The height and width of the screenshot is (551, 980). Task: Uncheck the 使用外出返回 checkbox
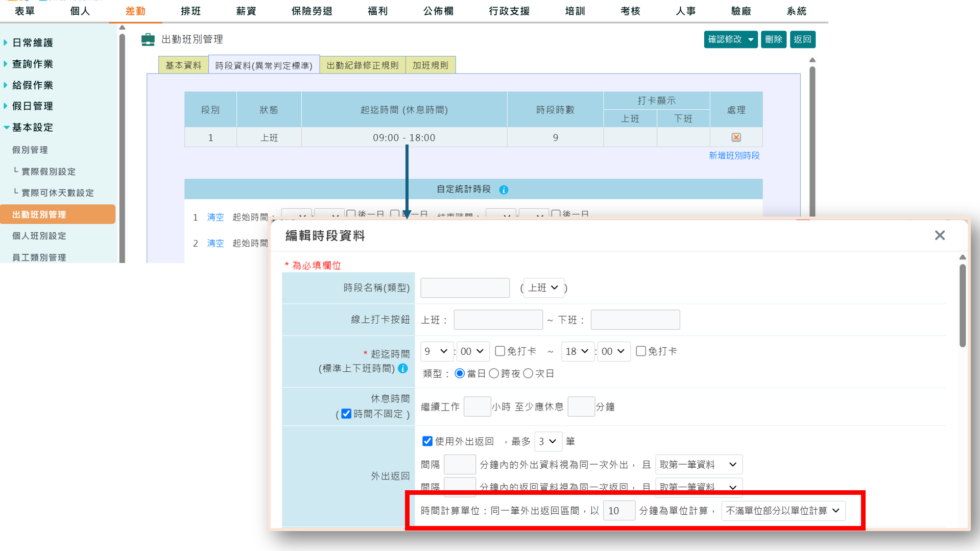coord(426,441)
